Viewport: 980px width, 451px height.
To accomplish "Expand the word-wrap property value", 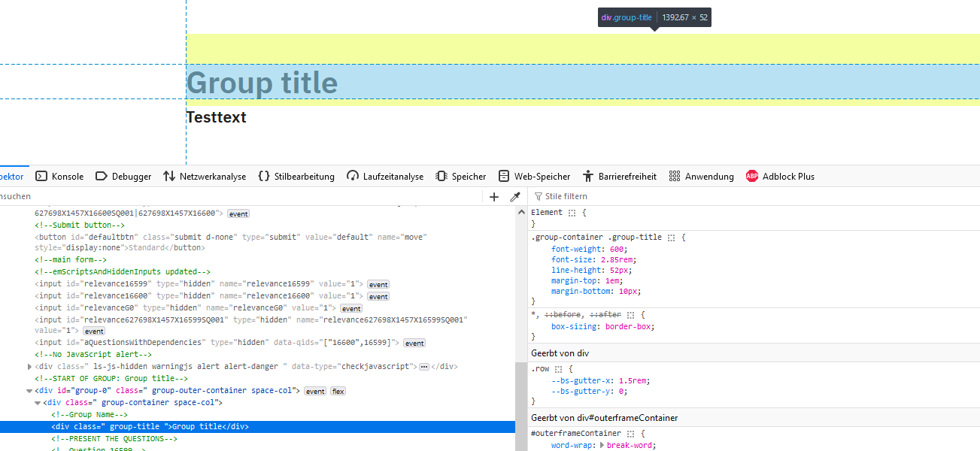I will pyautogui.click(x=601, y=445).
